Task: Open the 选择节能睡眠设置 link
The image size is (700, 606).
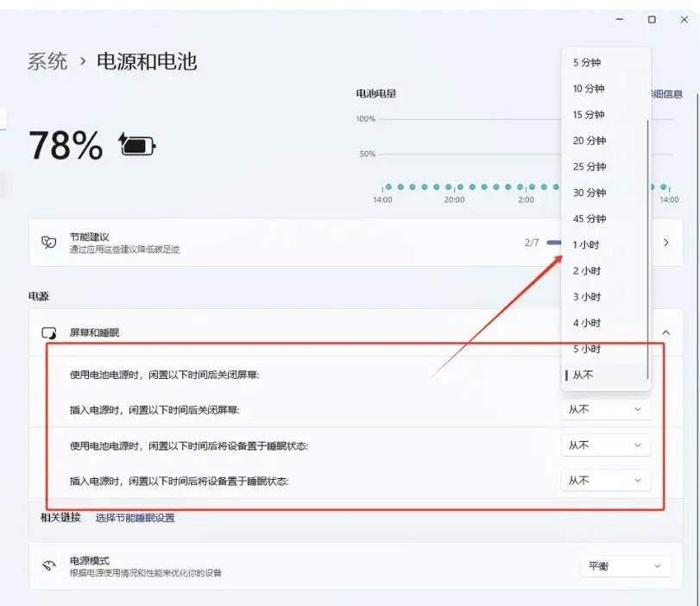Action: [136, 518]
